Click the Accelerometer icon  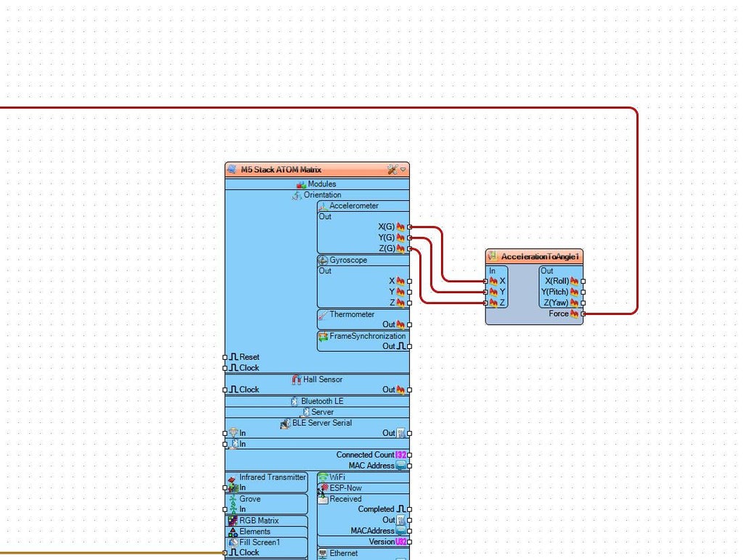[323, 206]
